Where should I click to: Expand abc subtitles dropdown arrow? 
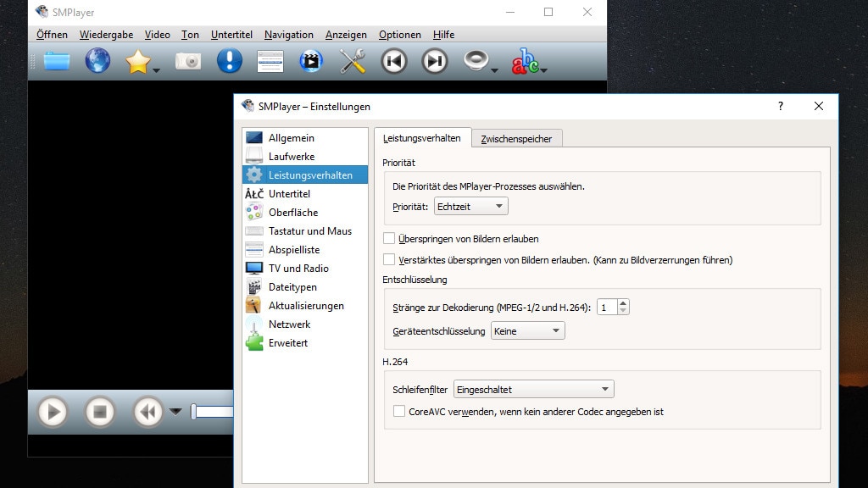pyautogui.click(x=544, y=70)
